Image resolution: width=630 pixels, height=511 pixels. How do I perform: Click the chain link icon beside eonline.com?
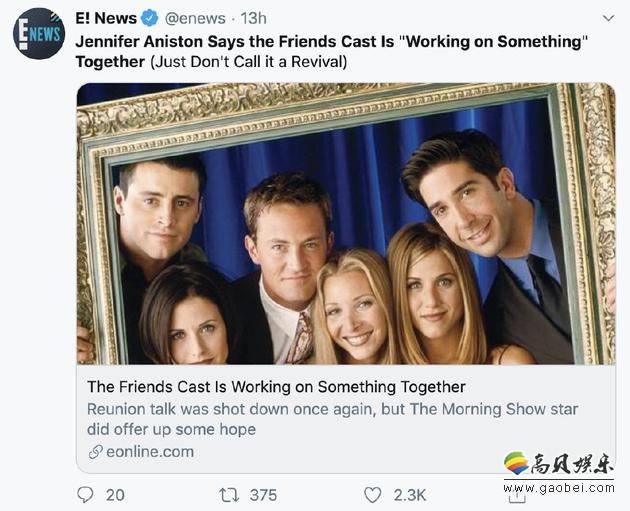pyautogui.click(x=95, y=452)
